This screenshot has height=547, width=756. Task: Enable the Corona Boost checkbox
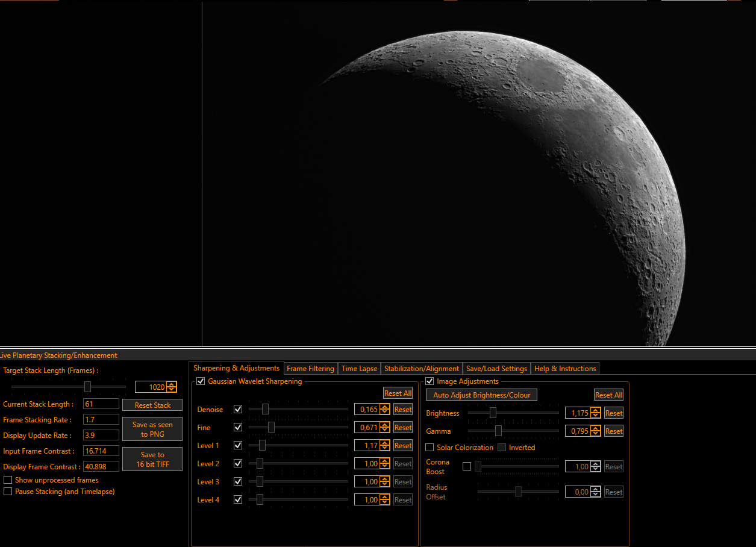pos(467,466)
